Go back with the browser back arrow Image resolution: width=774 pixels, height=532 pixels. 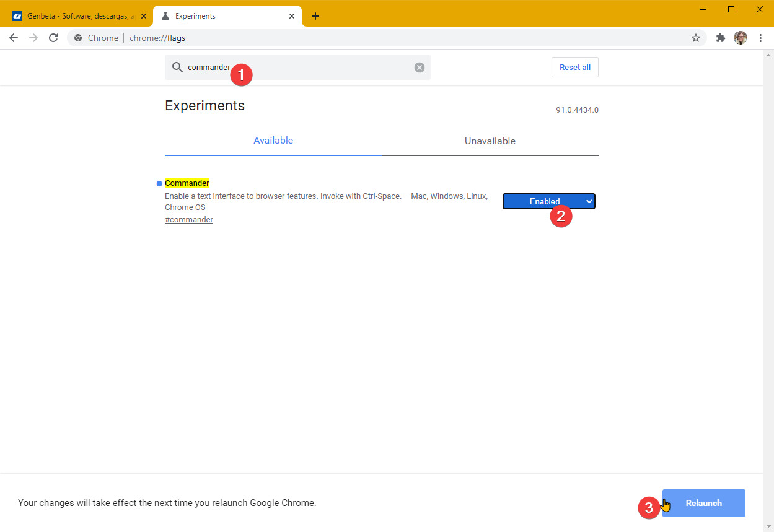(14, 38)
